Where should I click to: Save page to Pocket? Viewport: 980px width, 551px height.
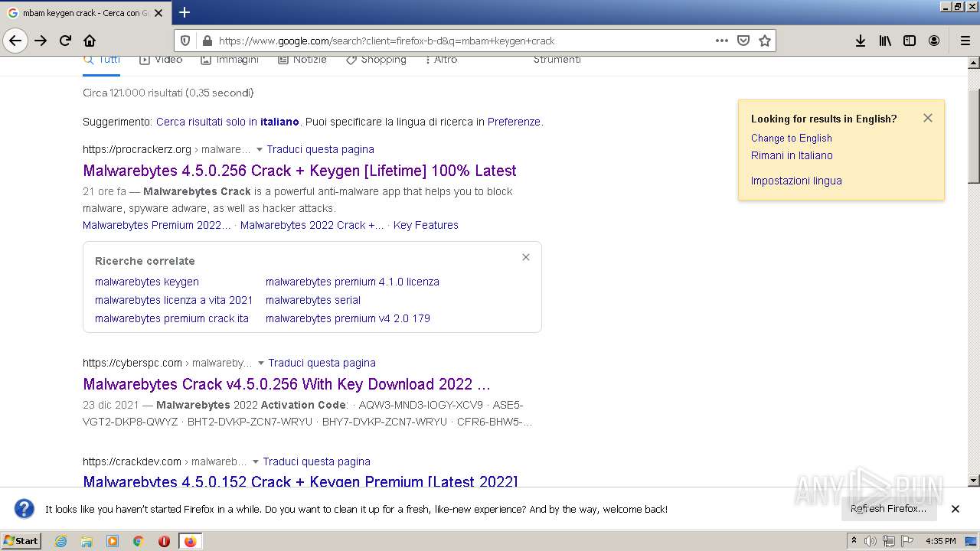(x=743, y=41)
